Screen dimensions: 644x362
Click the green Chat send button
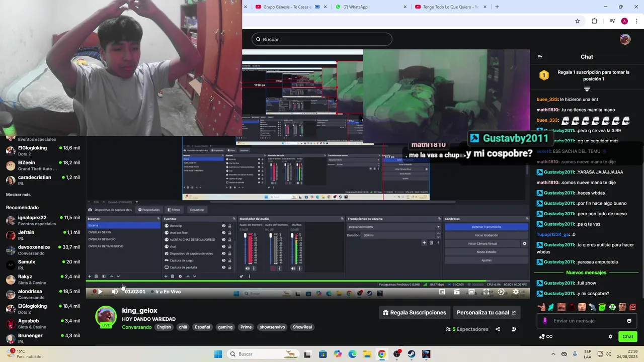tap(628, 337)
